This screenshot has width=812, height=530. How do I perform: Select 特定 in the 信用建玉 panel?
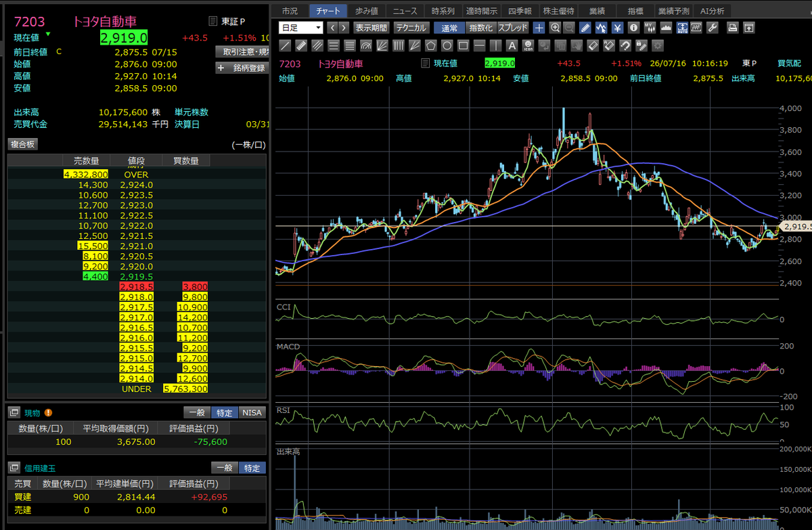(x=252, y=468)
